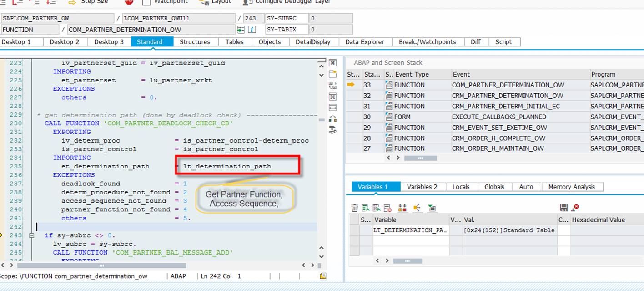Screen dimensions: 644x291
Task: Click the right arrow of the editor horizontal scrollbar
Action: 313,265
